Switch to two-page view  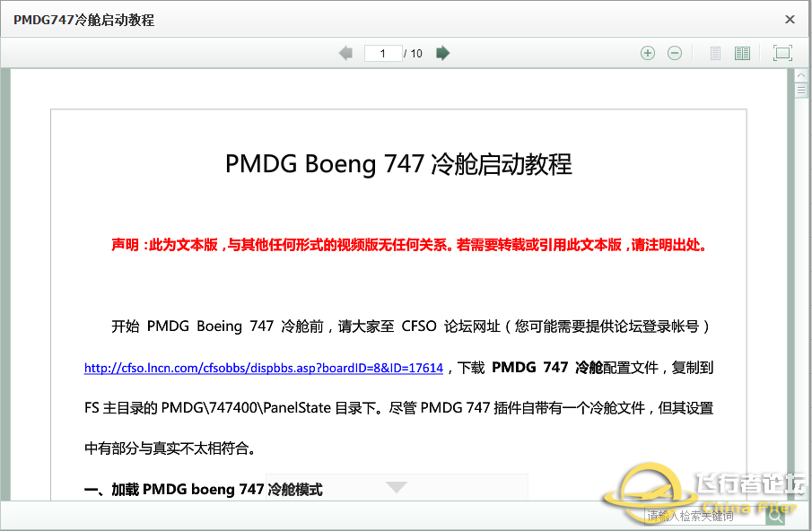pyautogui.click(x=742, y=53)
